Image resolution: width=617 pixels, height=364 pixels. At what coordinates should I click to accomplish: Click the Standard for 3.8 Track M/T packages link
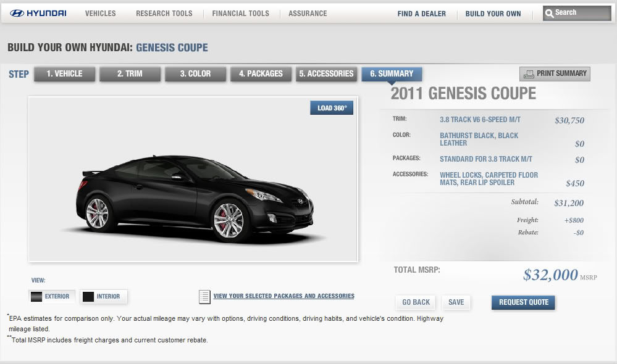486,159
